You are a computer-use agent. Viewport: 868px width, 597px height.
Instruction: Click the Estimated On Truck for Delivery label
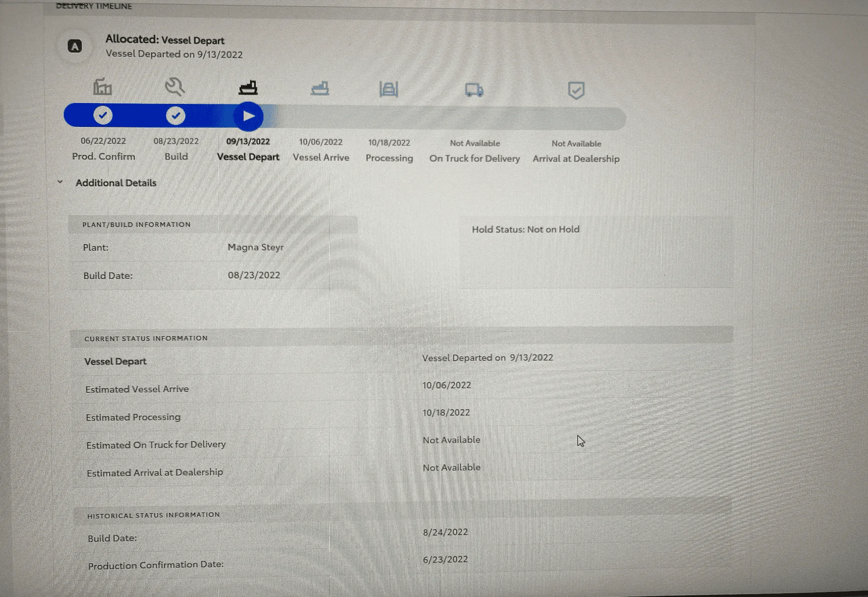156,445
